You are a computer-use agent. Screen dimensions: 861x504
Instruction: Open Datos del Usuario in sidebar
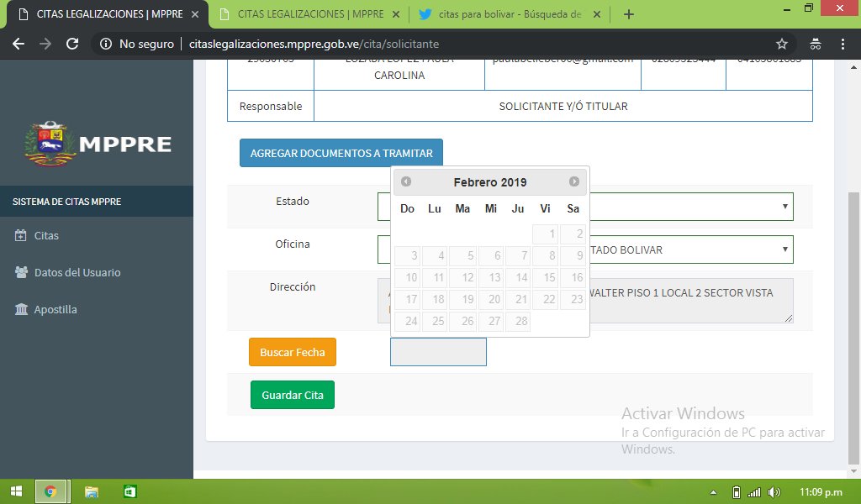[77, 272]
